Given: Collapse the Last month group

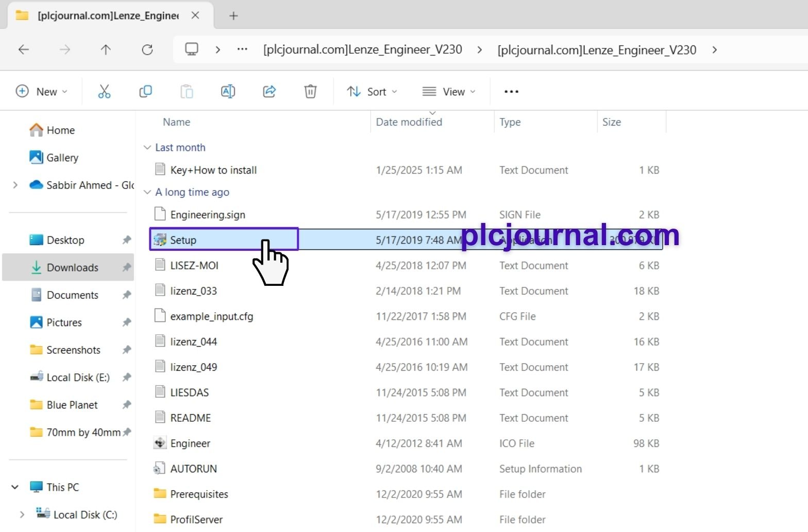Looking at the screenshot, I should [147, 148].
